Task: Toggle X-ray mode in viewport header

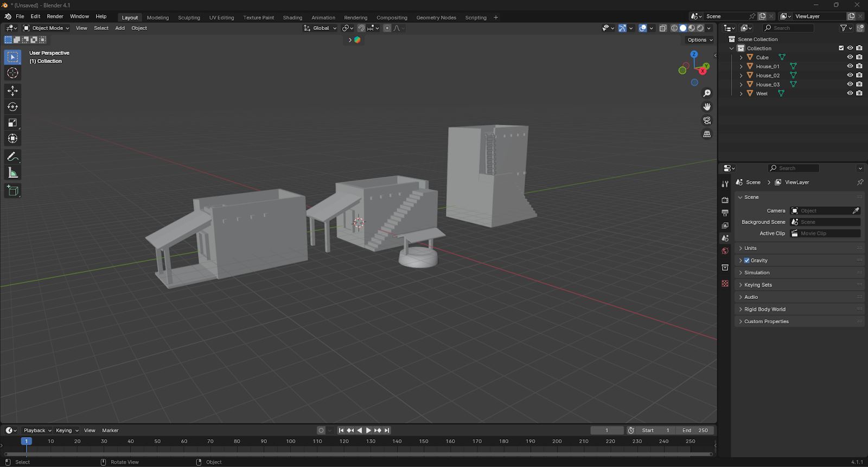Action: click(663, 28)
